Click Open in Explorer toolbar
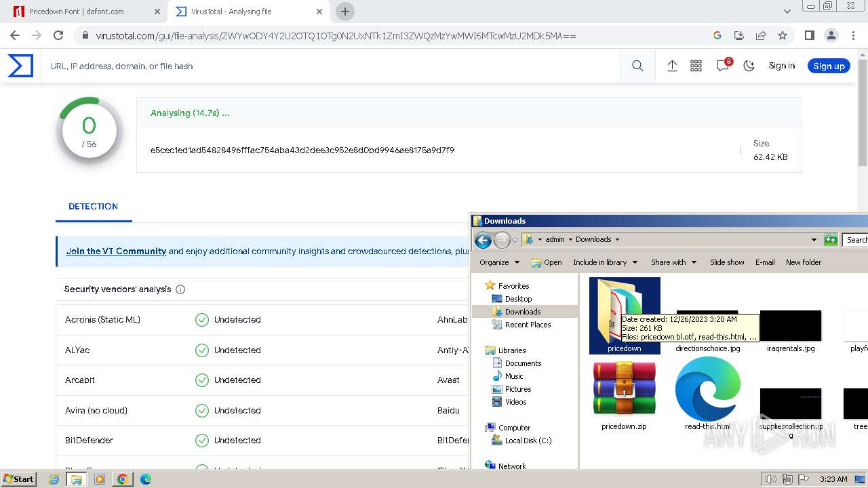This screenshot has height=488, width=868. coord(547,262)
